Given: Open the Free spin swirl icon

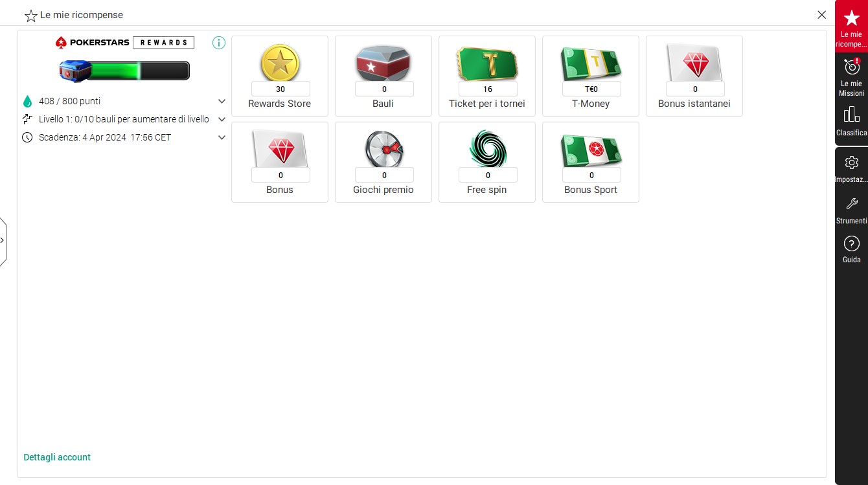Looking at the screenshot, I should click(x=487, y=149).
